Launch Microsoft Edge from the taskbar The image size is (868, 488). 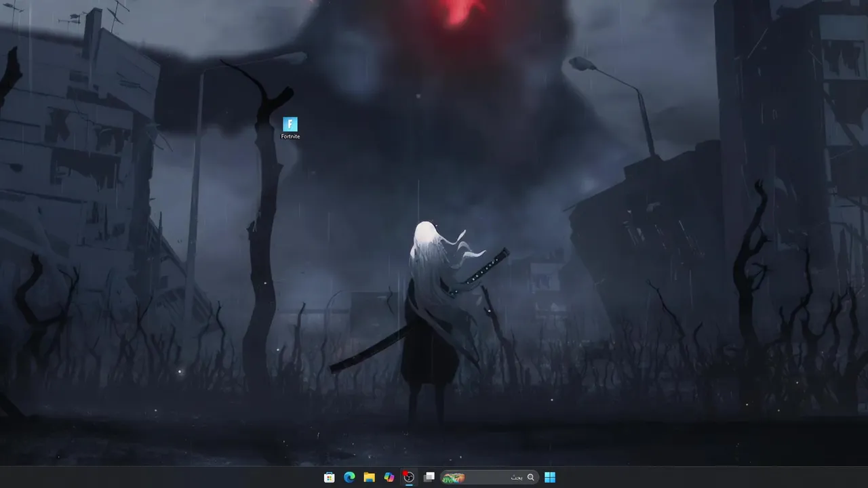coord(349,477)
